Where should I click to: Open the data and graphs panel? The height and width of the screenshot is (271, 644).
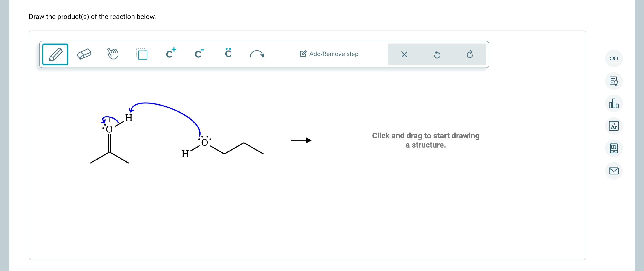pos(614,103)
